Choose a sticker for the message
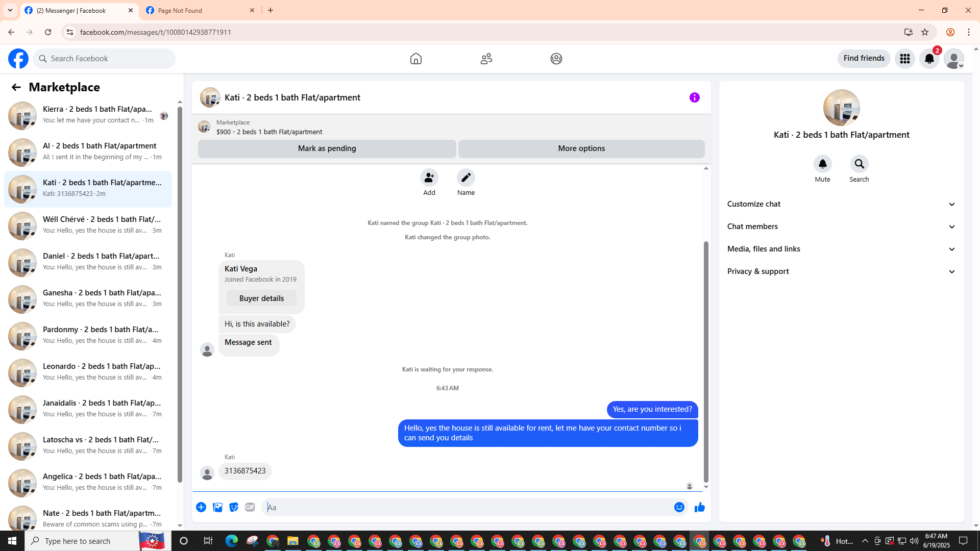 click(234, 507)
